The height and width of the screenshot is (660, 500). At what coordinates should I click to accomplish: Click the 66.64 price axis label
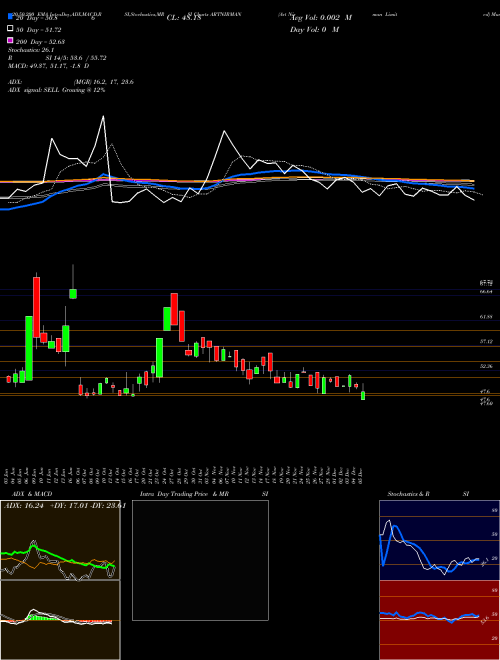pyautogui.click(x=486, y=291)
